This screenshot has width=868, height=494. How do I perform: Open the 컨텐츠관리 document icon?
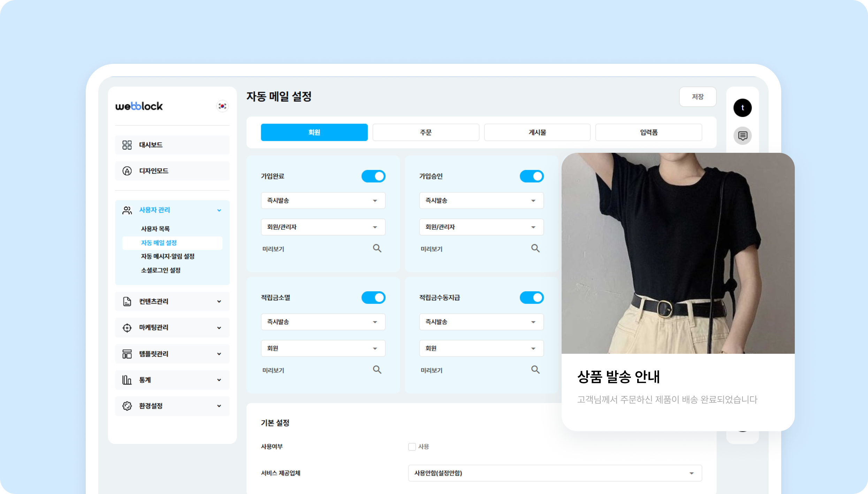[x=127, y=301]
